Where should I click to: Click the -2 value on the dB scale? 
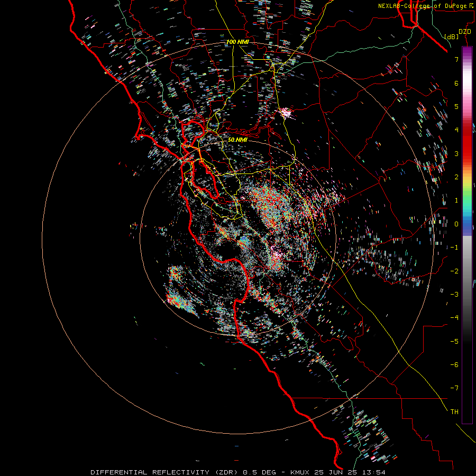click(x=454, y=271)
